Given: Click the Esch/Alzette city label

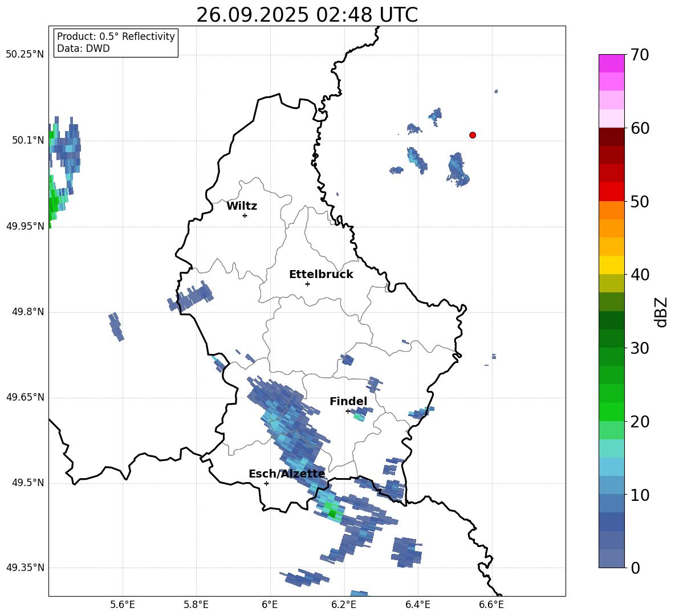Looking at the screenshot, I should point(287,474).
